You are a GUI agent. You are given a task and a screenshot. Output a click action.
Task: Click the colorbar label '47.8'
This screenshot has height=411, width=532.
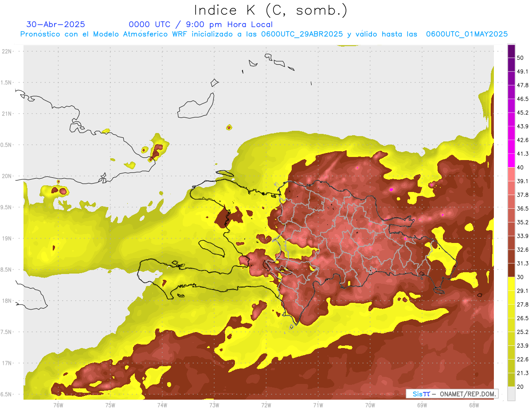(x=523, y=85)
